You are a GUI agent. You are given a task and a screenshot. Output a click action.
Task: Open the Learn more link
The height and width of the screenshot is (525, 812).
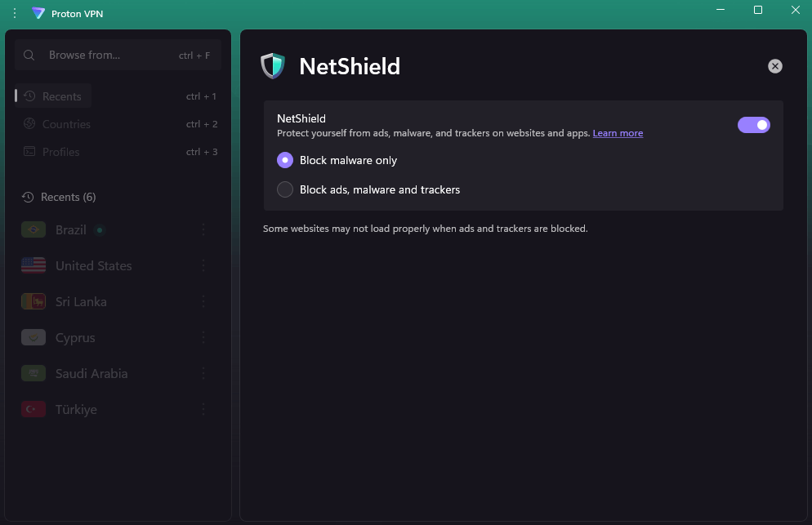tap(618, 133)
